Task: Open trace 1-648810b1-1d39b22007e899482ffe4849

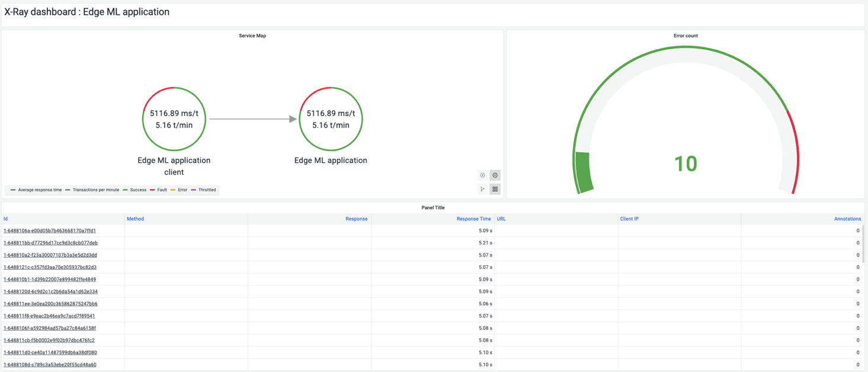Action: 50,279
